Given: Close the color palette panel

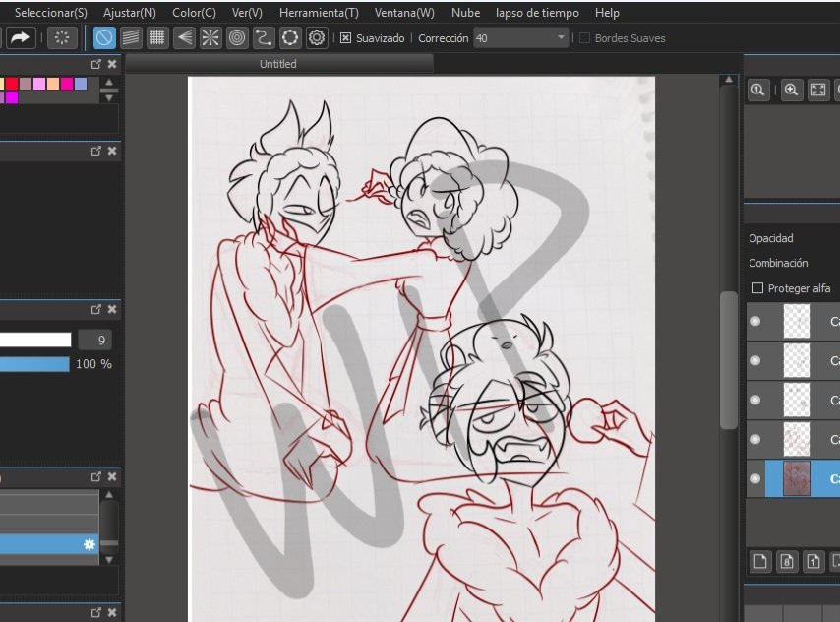Looking at the screenshot, I should [112, 64].
